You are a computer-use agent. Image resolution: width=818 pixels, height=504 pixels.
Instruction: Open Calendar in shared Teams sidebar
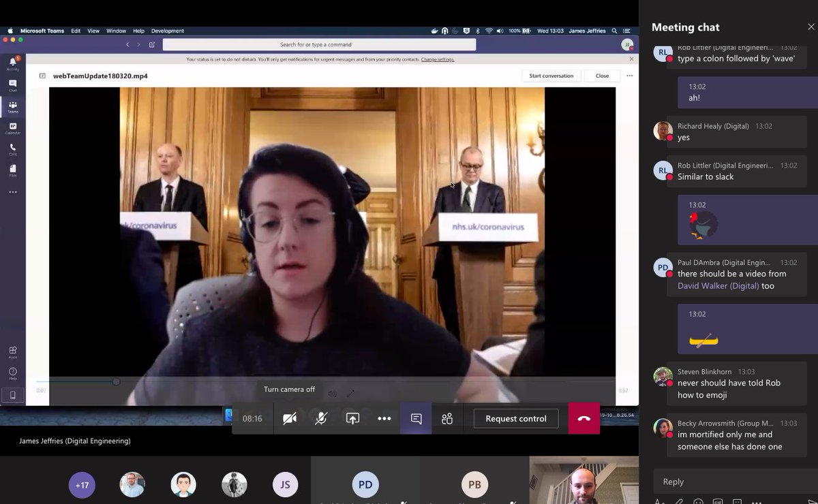[12, 128]
